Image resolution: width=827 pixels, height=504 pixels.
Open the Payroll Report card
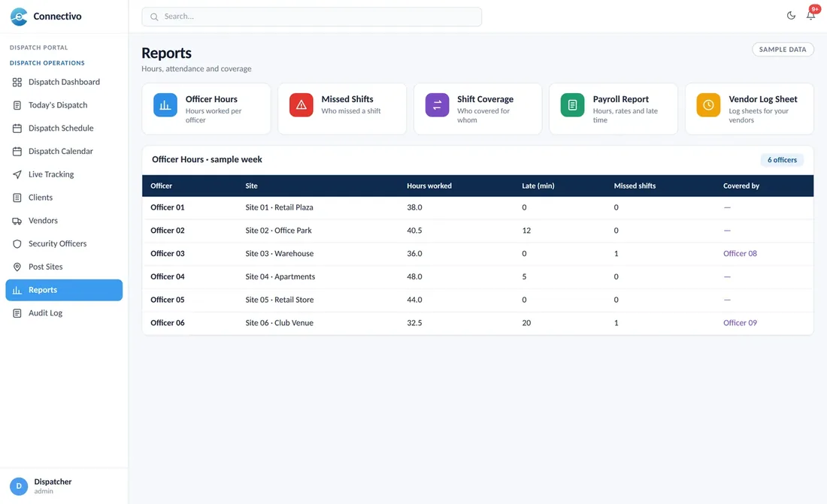[x=613, y=109]
